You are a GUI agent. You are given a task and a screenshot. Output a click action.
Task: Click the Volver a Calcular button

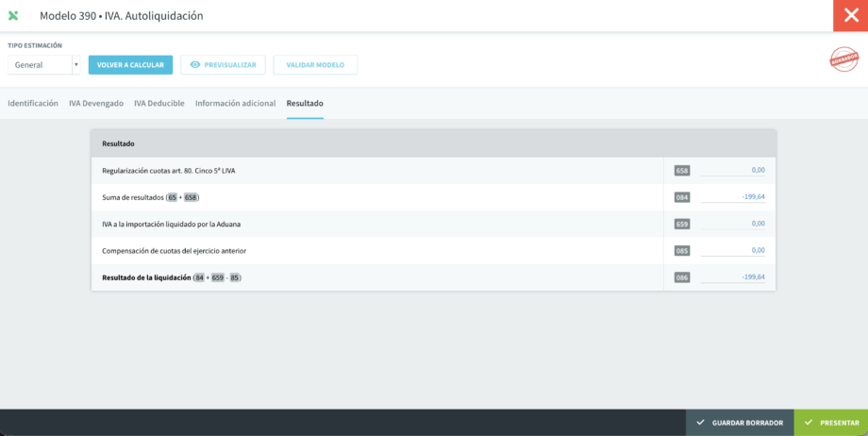130,65
